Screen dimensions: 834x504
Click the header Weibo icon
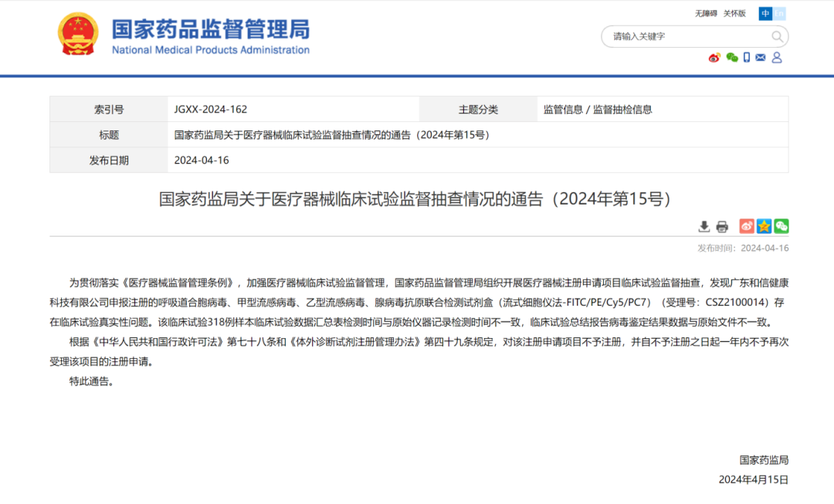coord(714,58)
